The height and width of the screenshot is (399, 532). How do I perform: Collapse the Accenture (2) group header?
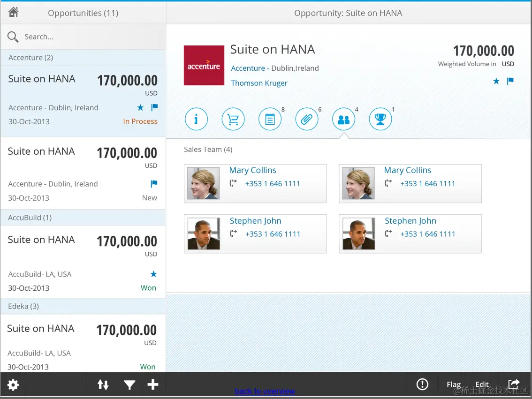pos(83,58)
